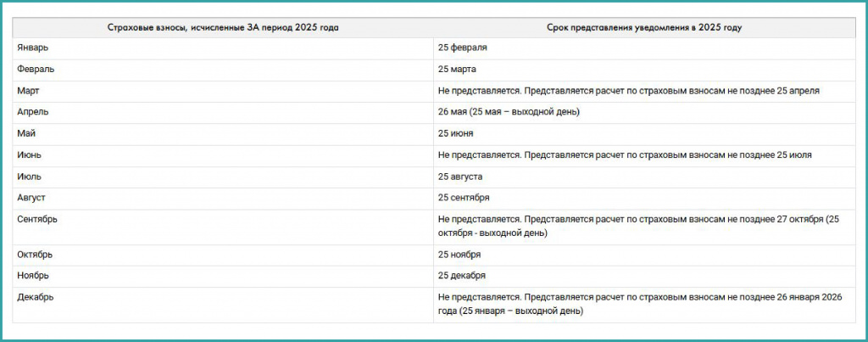Image resolution: width=868 pixels, height=342 pixels.
Task: Click the '25 ноября' deadline
Action: click(x=459, y=255)
